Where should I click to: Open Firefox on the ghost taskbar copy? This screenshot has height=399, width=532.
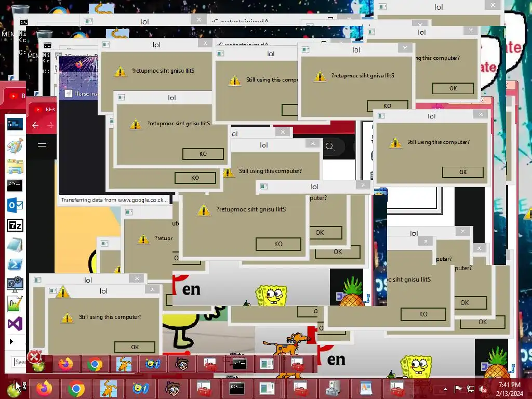pyautogui.click(x=66, y=364)
